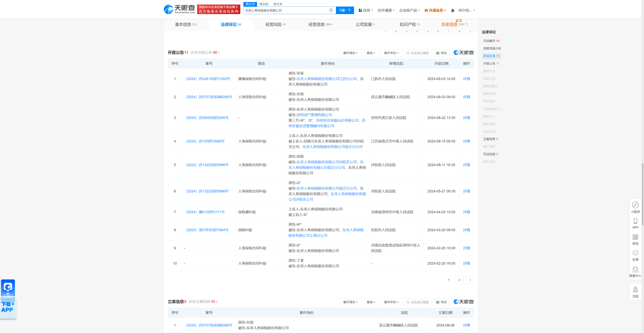Open the 合作通道 dropdown menu
The image size is (644, 333).
coord(386,10)
